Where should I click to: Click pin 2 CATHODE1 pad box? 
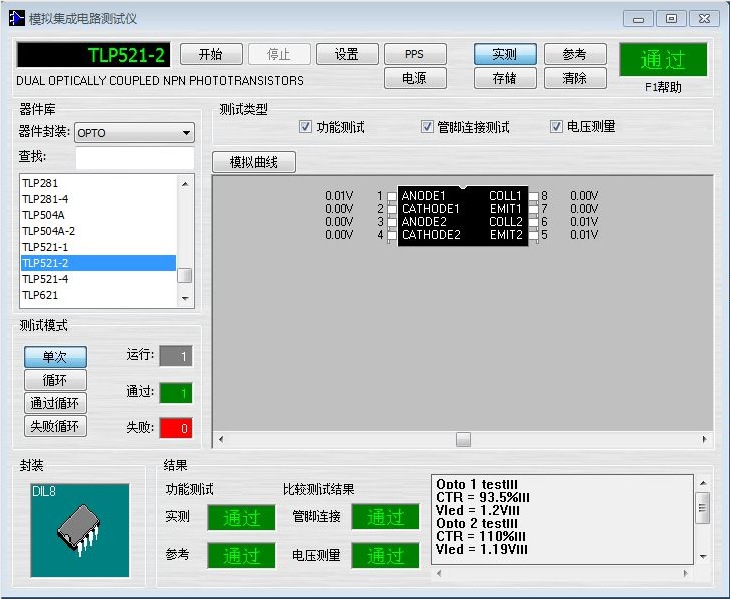click(x=392, y=209)
